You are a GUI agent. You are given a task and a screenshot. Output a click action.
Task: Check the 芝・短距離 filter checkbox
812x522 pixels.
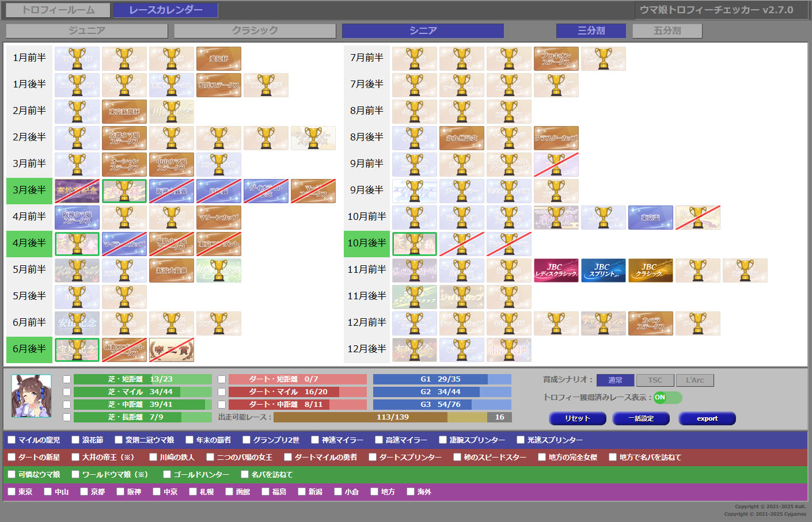pyautogui.click(x=67, y=379)
